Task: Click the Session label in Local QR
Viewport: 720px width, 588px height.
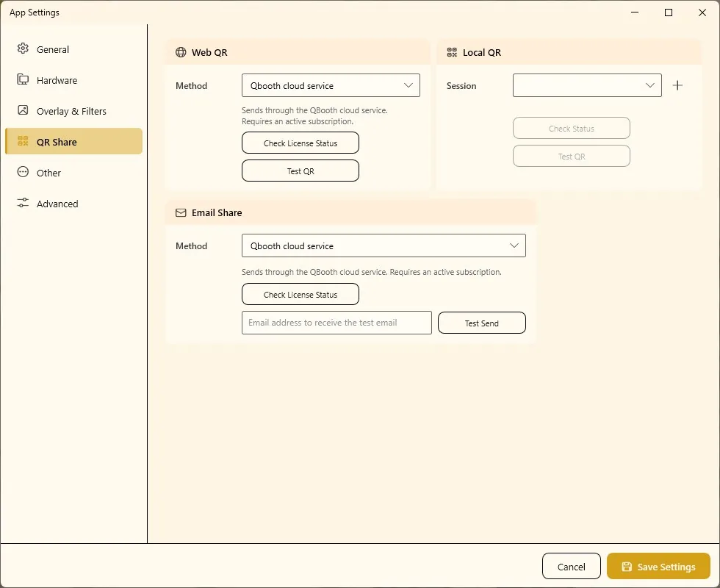Action: (x=461, y=85)
